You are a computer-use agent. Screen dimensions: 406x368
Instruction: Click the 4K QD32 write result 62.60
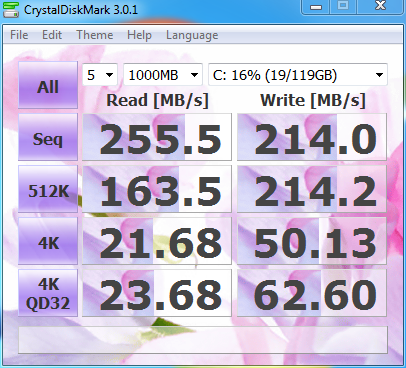click(x=312, y=293)
